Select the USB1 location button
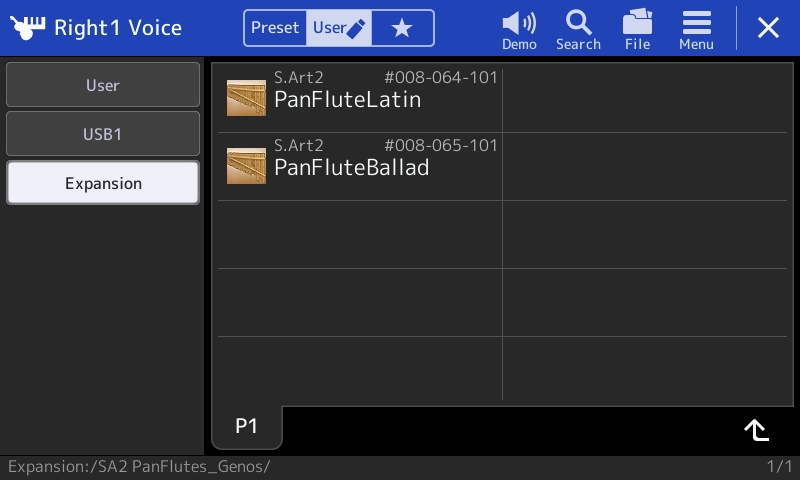This screenshot has height=480, width=800. click(103, 134)
